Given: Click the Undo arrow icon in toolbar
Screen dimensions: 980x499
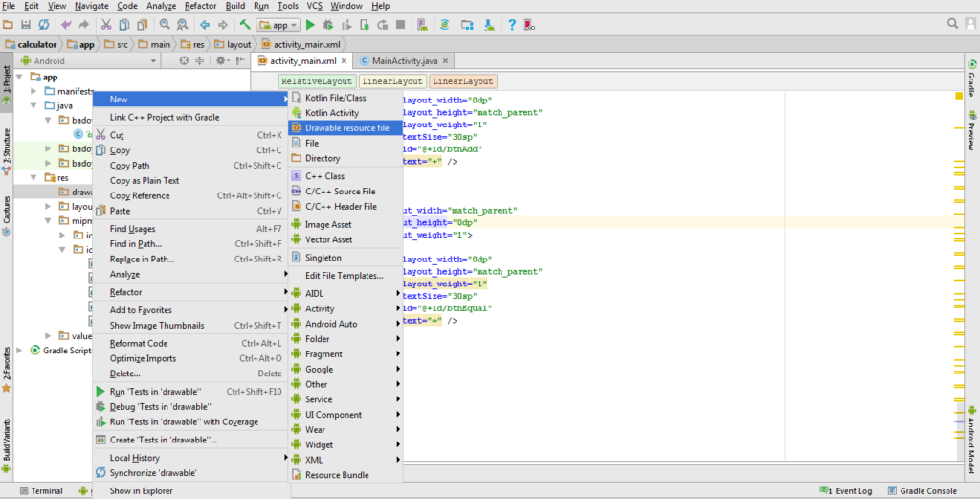Looking at the screenshot, I should pyautogui.click(x=66, y=24).
